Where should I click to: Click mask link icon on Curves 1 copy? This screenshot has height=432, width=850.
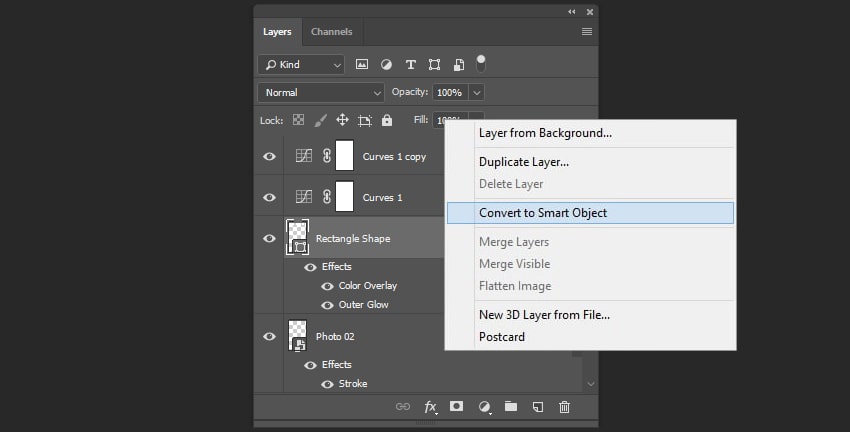tap(326, 156)
